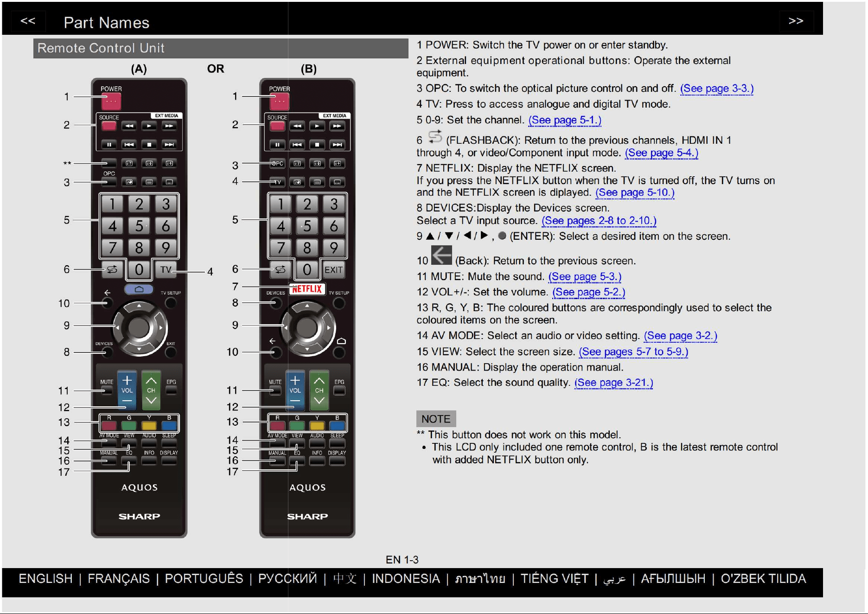This screenshot has height=614, width=868.
Task: Click number 1 key on remote A
Action: (x=112, y=204)
